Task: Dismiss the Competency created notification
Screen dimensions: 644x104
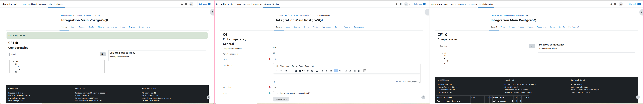Action: tap(205, 36)
